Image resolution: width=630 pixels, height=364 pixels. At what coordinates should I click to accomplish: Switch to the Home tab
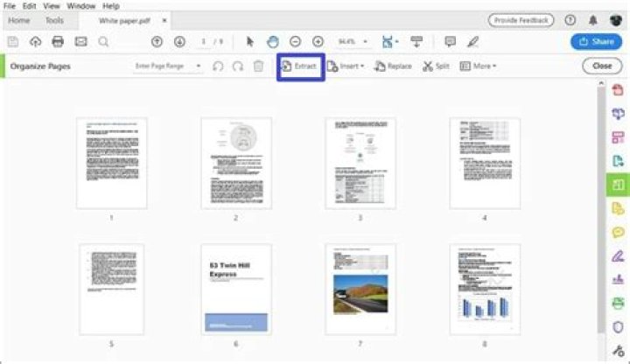click(19, 20)
